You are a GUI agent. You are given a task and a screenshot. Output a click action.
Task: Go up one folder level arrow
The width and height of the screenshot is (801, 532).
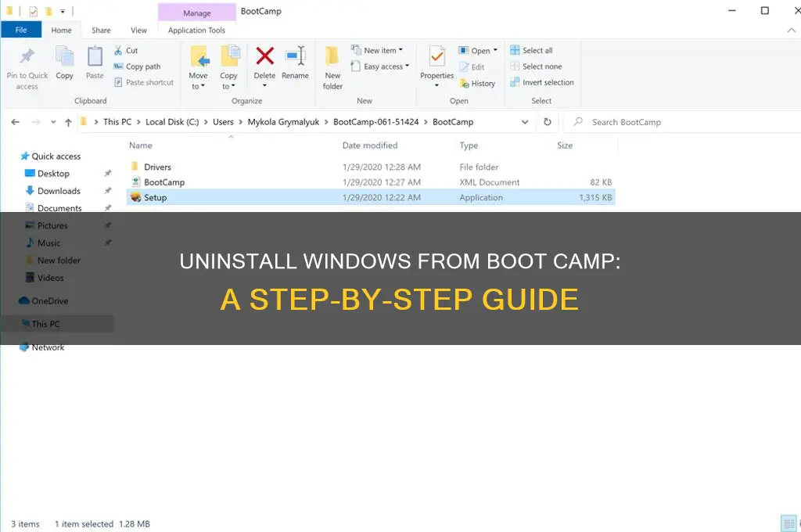pos(68,122)
